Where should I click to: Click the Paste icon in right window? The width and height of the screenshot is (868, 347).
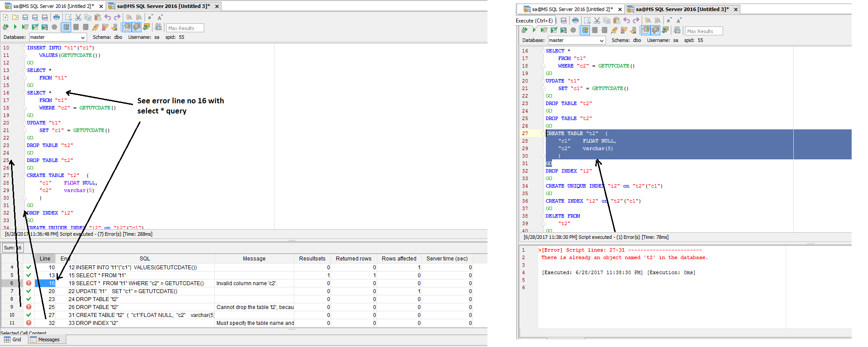pyautogui.click(x=617, y=20)
